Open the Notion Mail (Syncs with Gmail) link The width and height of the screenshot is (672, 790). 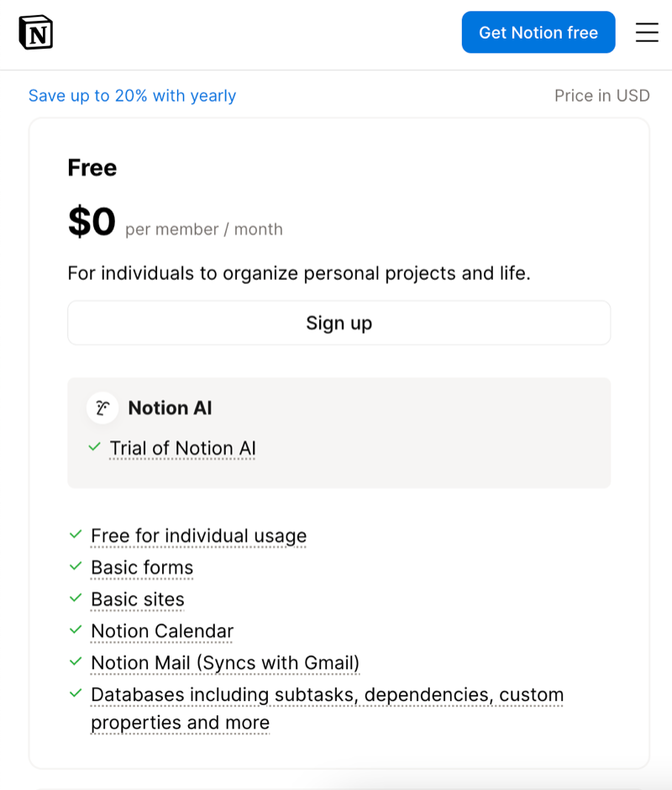224,662
